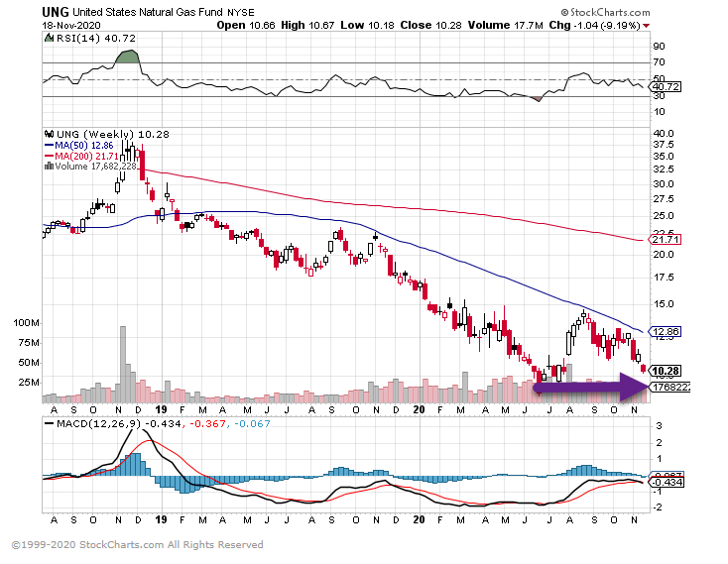Click the blue -0.067 MACD histogram value
Image resolution: width=728 pixels, height=564 pixels.
(x=252, y=424)
